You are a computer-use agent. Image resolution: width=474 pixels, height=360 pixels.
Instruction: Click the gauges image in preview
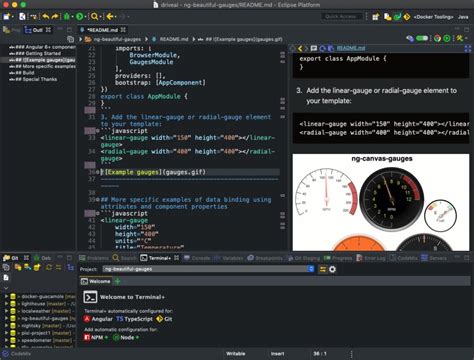click(x=381, y=202)
